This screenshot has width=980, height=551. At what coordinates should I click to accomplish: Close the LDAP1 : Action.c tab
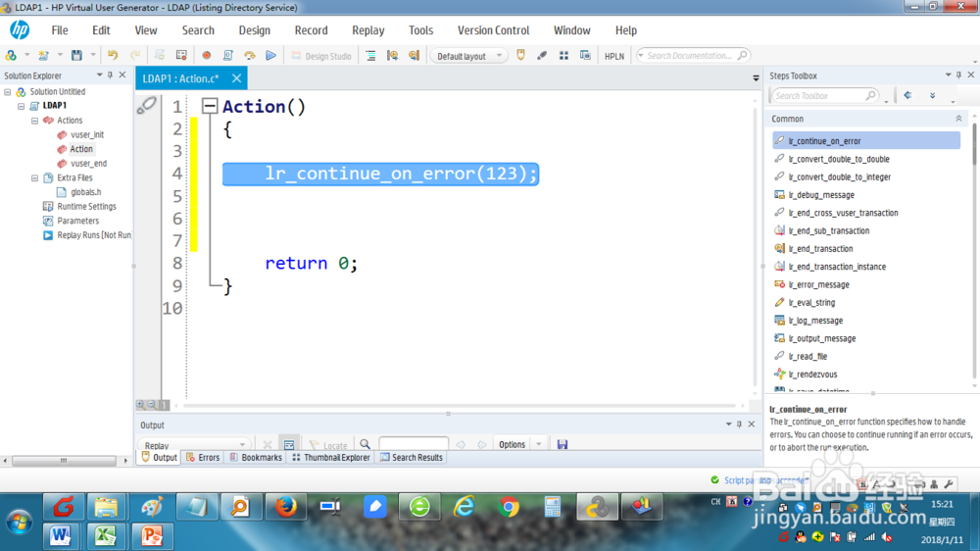tap(236, 78)
